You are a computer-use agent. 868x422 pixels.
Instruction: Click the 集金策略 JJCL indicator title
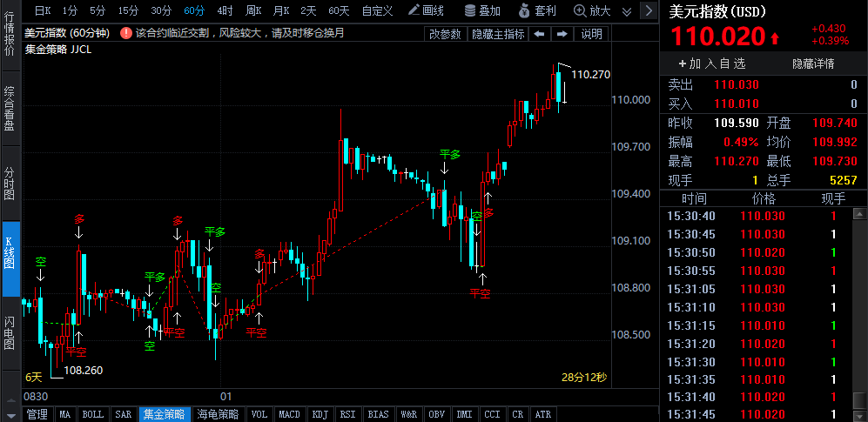click(58, 50)
